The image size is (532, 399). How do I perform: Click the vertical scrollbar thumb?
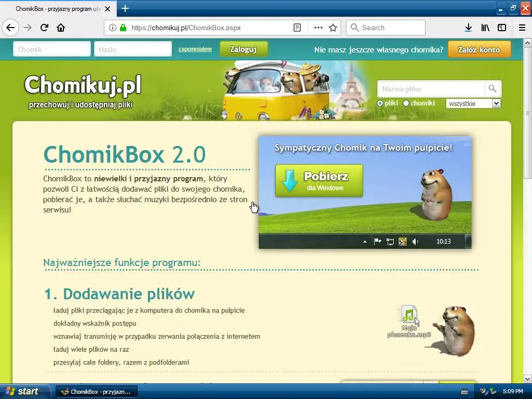coord(528,113)
